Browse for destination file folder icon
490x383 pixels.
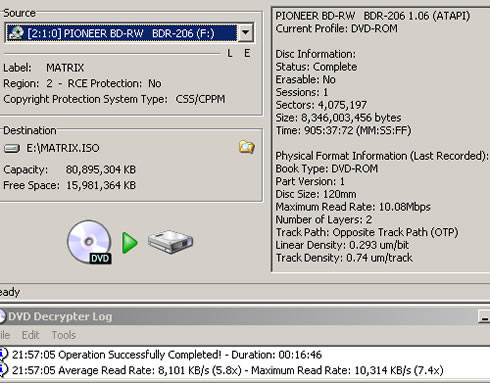[247, 147]
